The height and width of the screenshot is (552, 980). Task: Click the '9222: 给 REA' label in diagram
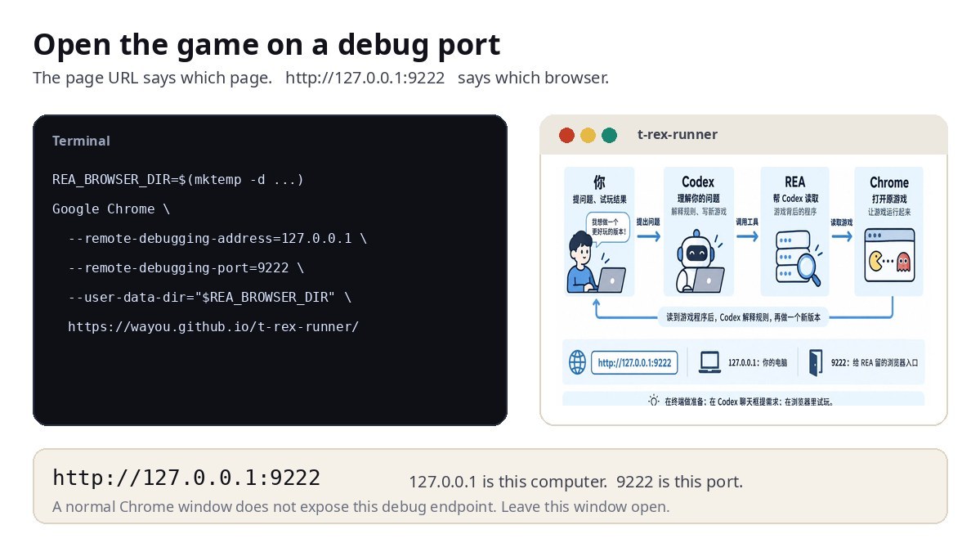point(875,362)
